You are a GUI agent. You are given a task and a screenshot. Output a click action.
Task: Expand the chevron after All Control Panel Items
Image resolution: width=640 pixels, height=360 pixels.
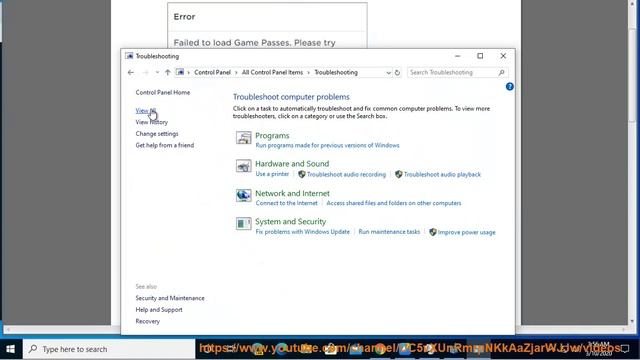tap(309, 73)
